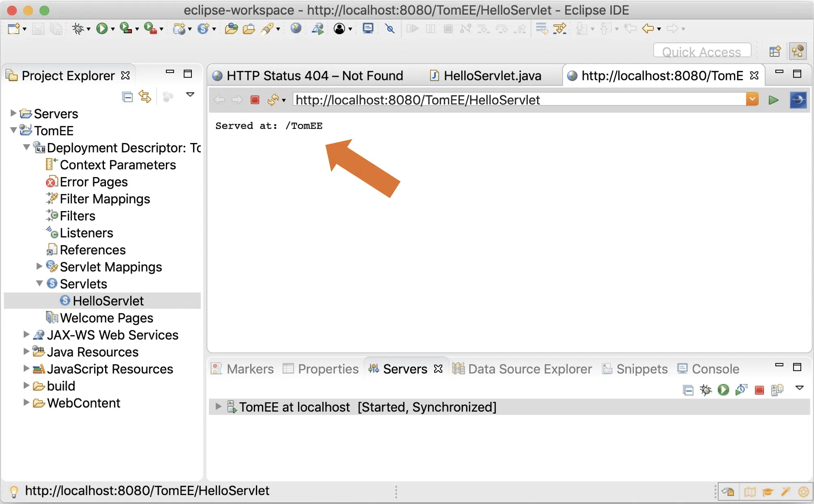Stop the server with red square icon
This screenshot has width=814, height=504.
pos(759,389)
